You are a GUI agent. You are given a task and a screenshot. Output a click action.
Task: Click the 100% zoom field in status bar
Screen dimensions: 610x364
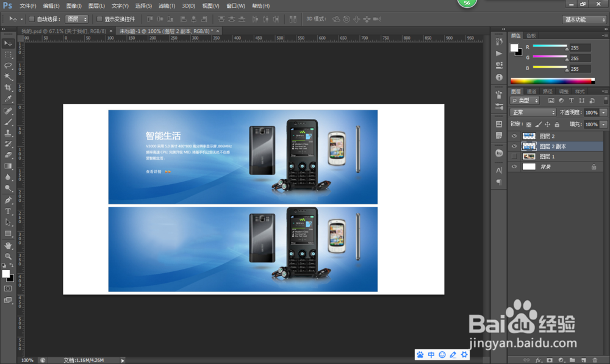(27, 360)
